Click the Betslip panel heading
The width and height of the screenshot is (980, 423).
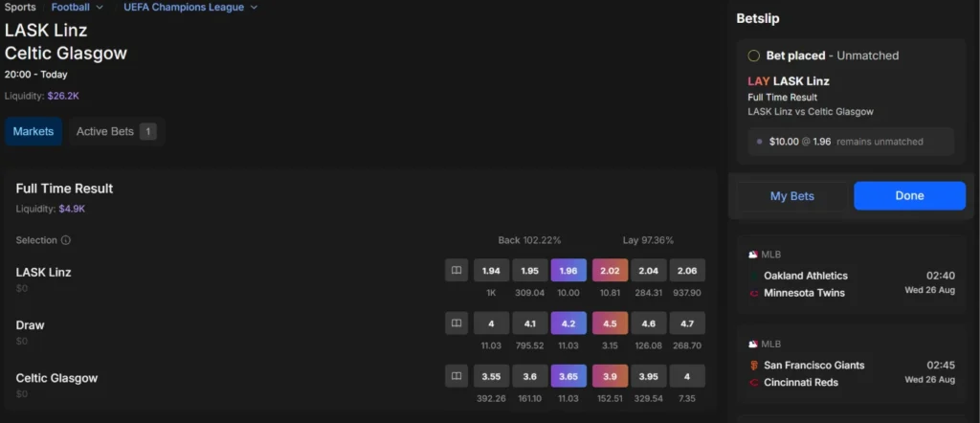click(758, 19)
